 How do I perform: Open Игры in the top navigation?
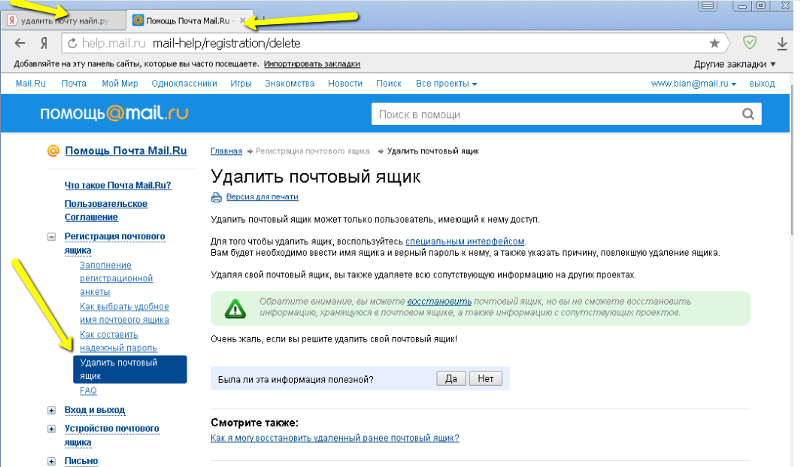(241, 84)
